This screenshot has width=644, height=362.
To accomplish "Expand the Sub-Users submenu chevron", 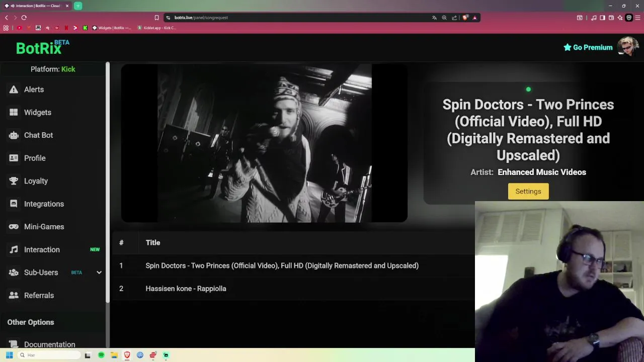I will pyautogui.click(x=99, y=273).
